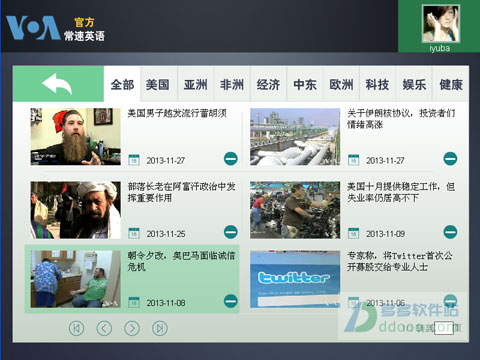Select the 全部 tab
The height and width of the screenshot is (360, 480).
pyautogui.click(x=122, y=84)
